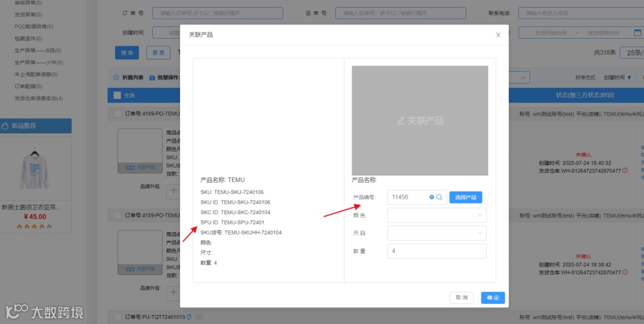Click the 新男士圆领卫衣 product title
Viewport: 644px width, 324px height.
click(x=31, y=207)
